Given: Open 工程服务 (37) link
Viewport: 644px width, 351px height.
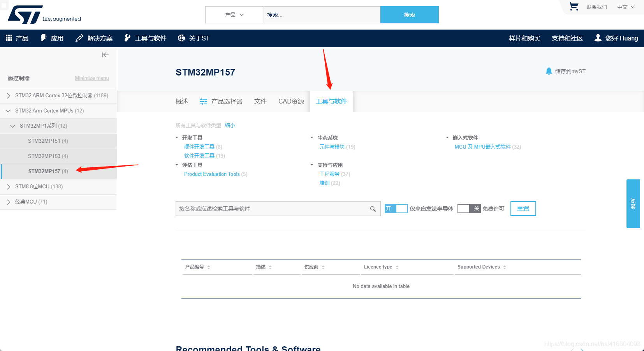Looking at the screenshot, I should pos(335,174).
